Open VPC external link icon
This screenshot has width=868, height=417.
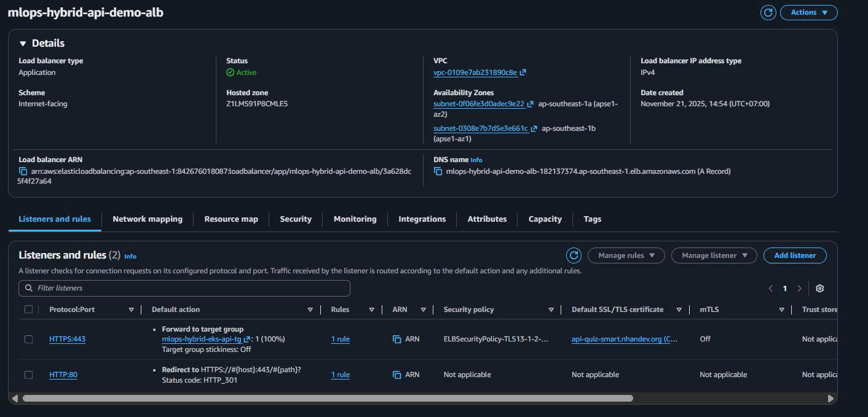(523, 72)
